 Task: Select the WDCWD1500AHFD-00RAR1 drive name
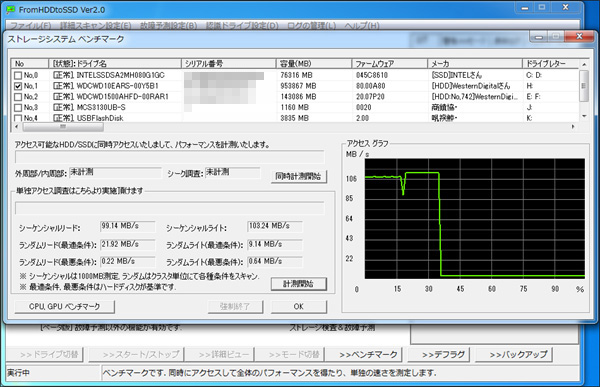(x=122, y=97)
